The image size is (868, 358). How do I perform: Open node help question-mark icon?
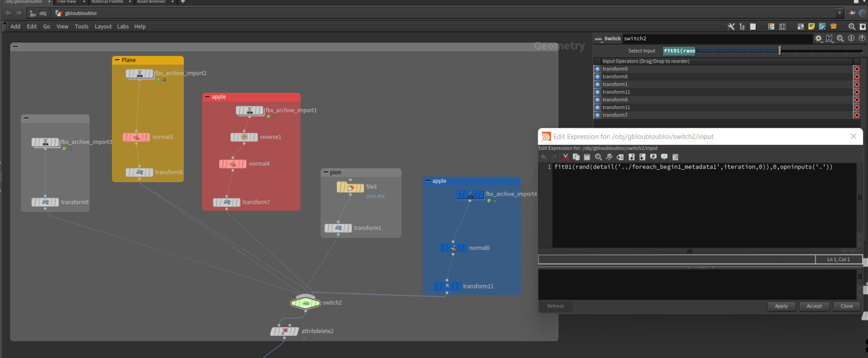coord(862,39)
